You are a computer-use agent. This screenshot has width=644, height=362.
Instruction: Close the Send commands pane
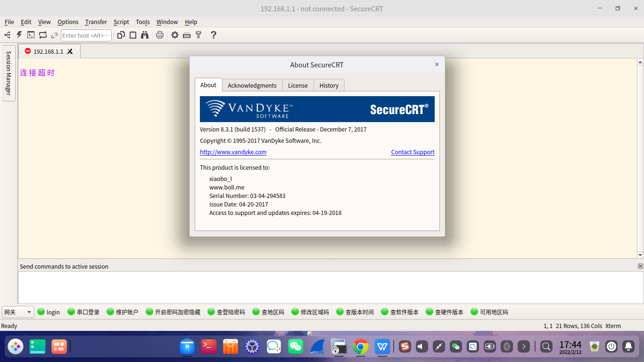click(x=640, y=266)
